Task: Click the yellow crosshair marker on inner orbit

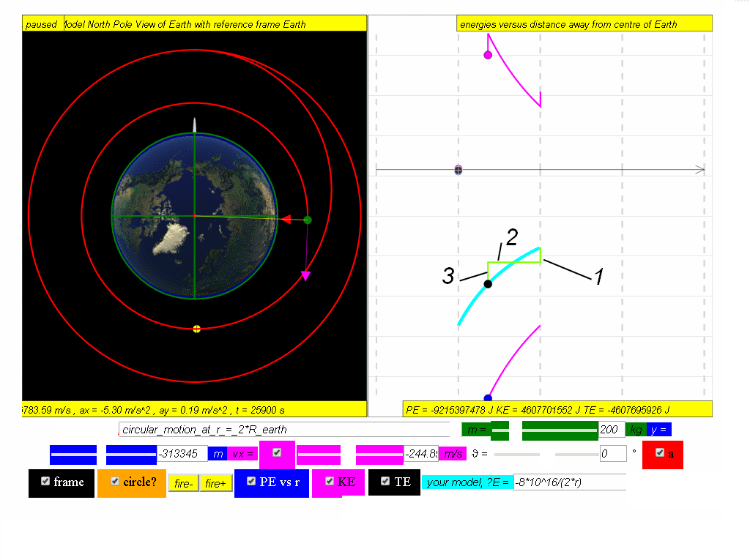Action: click(196, 329)
